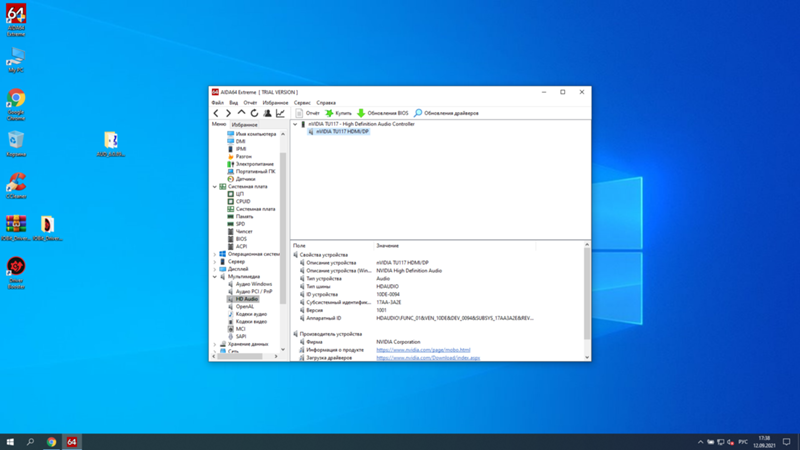Open the Сервис menu
The height and width of the screenshot is (450, 800).
(302, 103)
